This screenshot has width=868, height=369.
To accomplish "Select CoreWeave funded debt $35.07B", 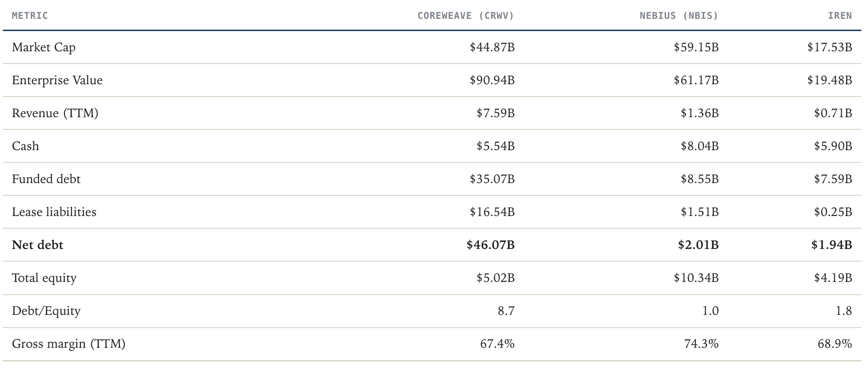I will pyautogui.click(x=492, y=179).
